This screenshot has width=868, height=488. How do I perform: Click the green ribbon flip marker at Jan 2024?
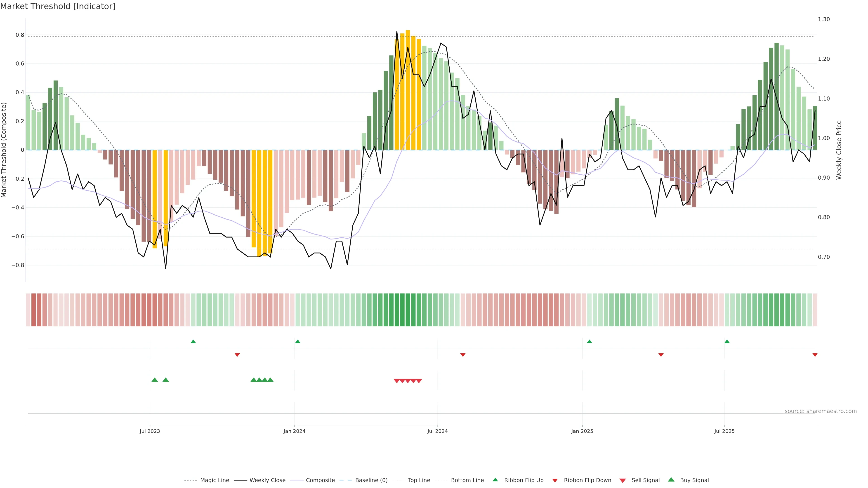(297, 342)
